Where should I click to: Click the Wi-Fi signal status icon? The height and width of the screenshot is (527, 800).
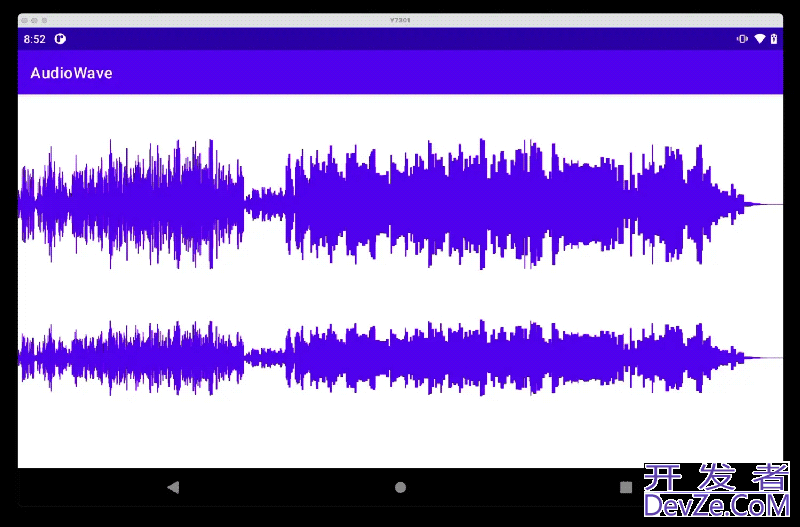(759, 39)
